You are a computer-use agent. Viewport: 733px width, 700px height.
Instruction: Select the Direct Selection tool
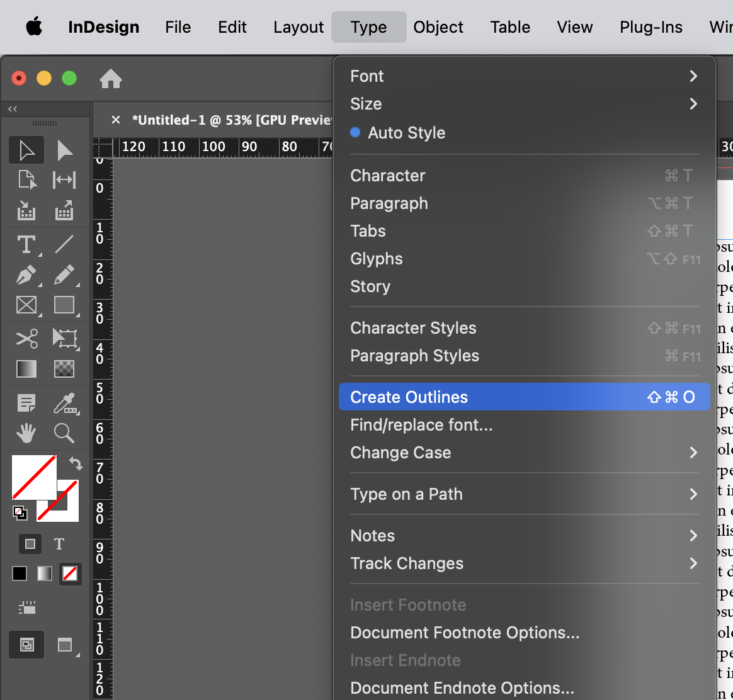click(64, 150)
